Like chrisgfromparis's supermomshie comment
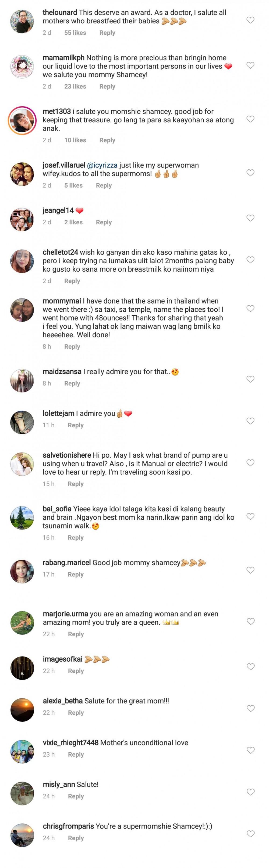This screenshot has width=269, height=868. tap(250, 834)
